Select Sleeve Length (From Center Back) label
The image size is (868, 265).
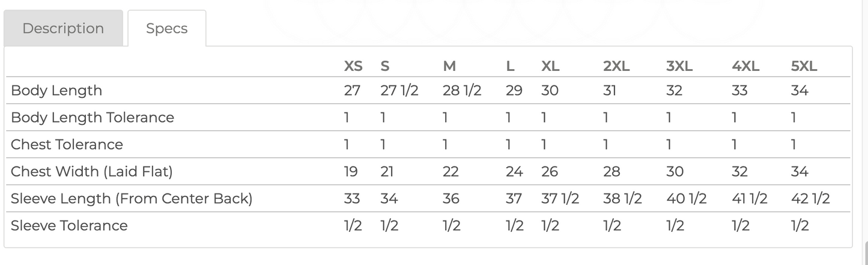click(x=132, y=198)
